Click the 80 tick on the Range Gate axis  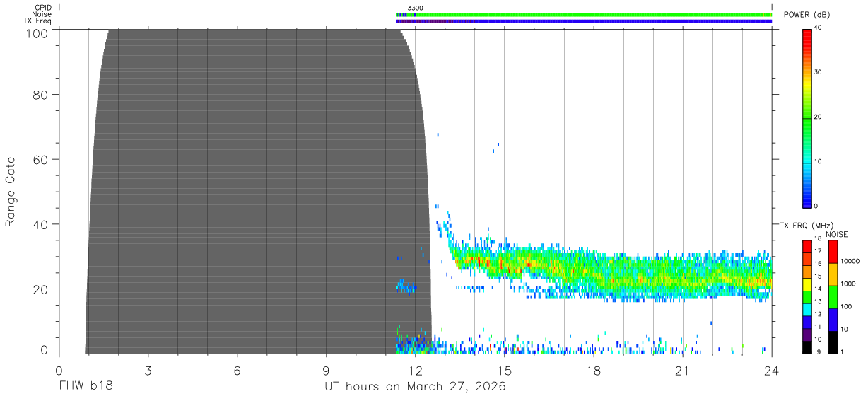point(41,94)
